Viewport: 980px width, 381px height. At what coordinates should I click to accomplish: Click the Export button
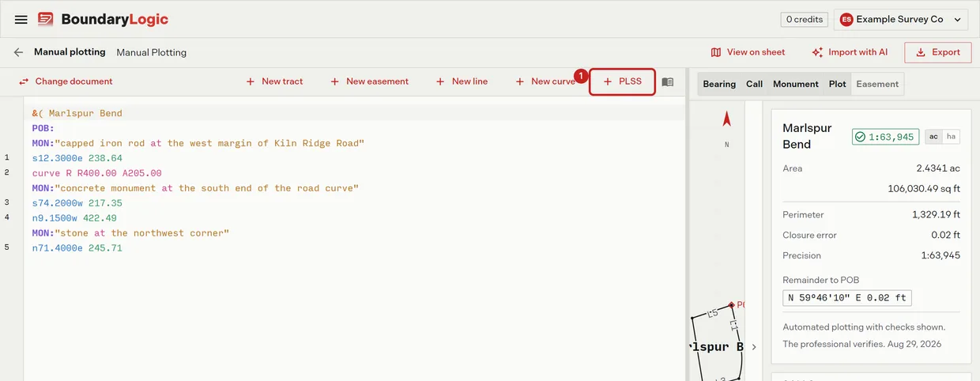pos(937,52)
